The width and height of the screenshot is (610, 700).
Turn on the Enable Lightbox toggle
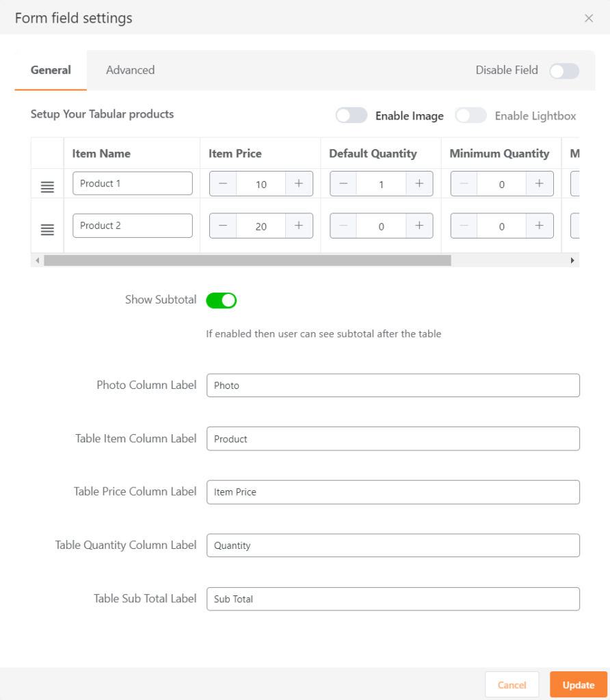[470, 116]
